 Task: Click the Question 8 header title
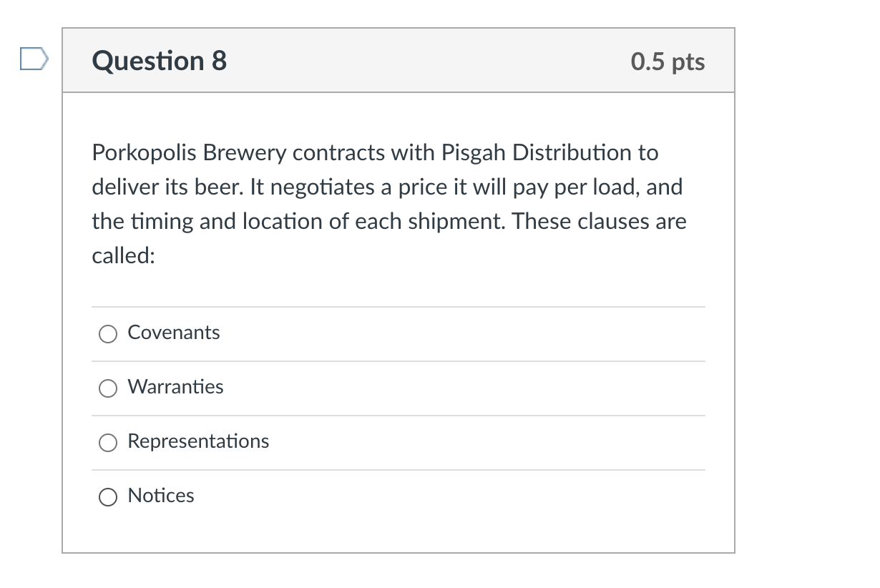[158, 61]
